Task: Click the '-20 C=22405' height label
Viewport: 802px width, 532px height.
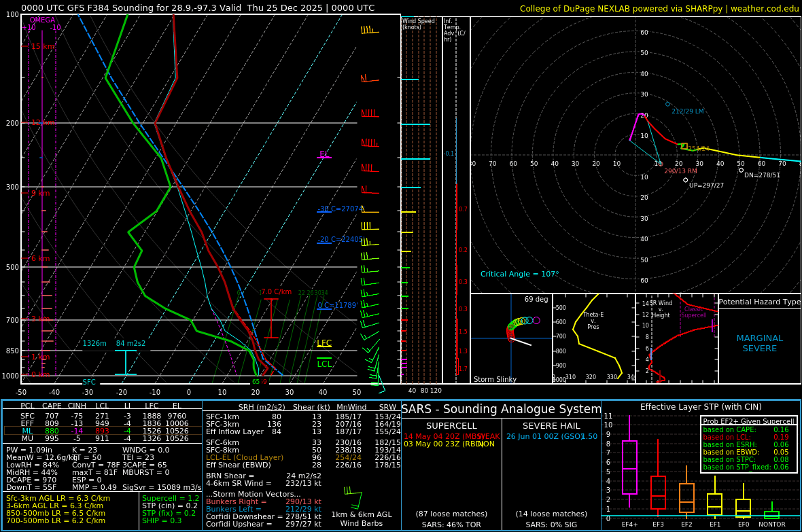Action: 340,239
